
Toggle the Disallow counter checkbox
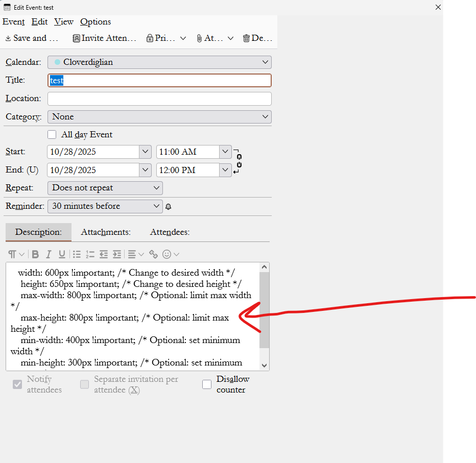(x=207, y=384)
